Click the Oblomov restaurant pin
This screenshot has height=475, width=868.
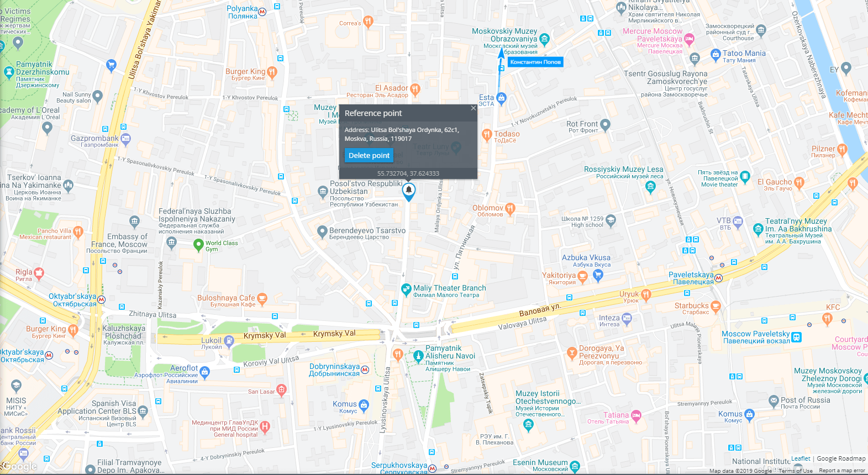(510, 209)
